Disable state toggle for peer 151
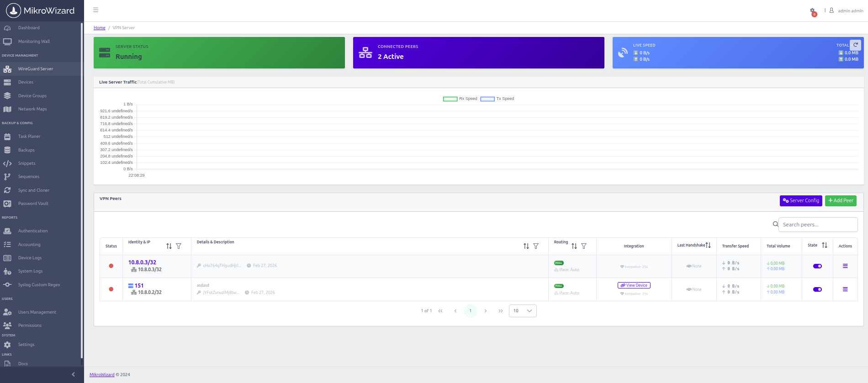 (x=817, y=289)
